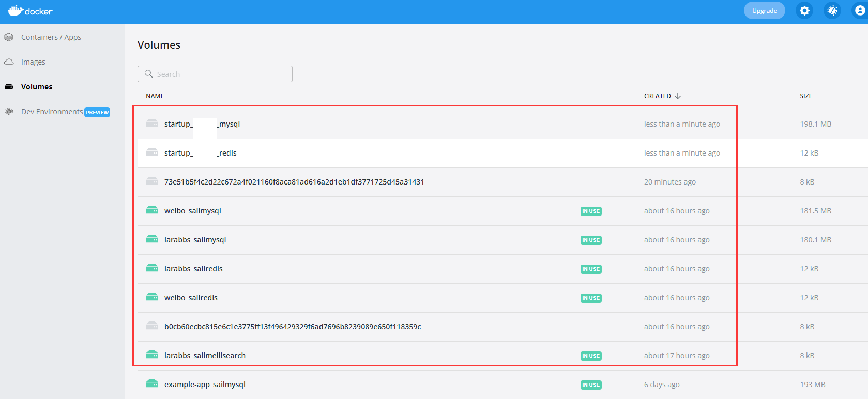Click the Dev Environments sidebar icon
The height and width of the screenshot is (399, 868).
coord(9,112)
